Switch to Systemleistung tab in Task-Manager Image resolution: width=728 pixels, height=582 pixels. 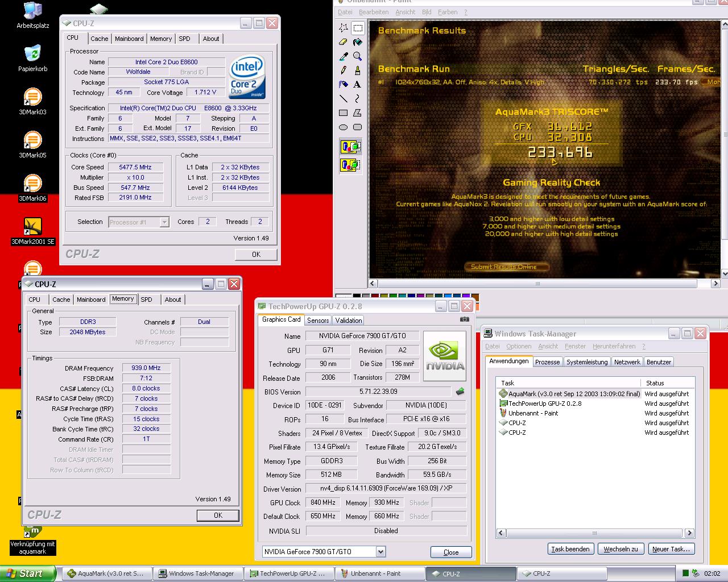tap(587, 362)
